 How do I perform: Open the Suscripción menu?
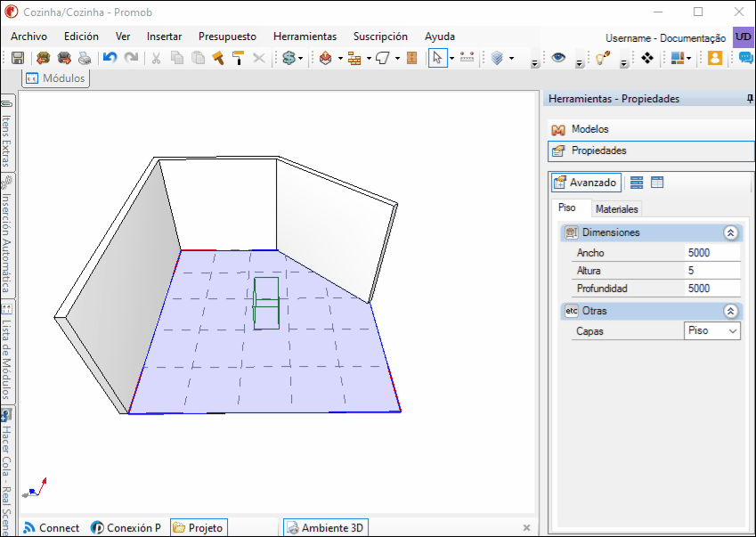click(x=380, y=37)
